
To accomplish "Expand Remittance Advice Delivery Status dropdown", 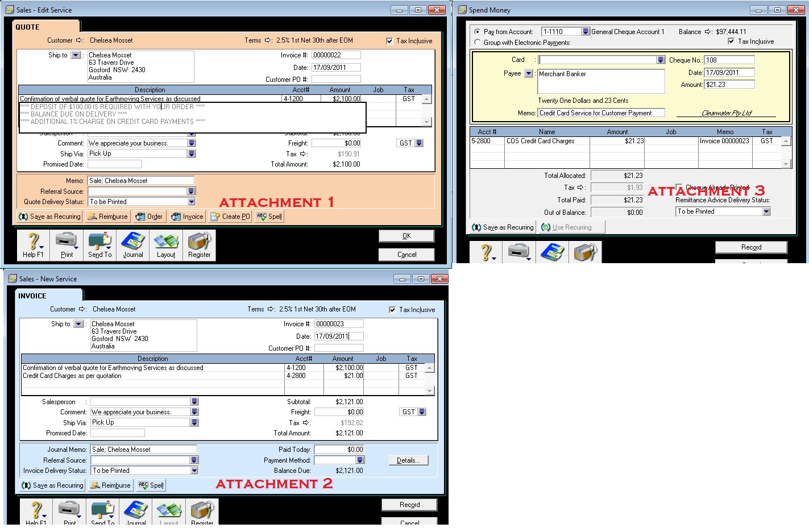I will coord(766,211).
